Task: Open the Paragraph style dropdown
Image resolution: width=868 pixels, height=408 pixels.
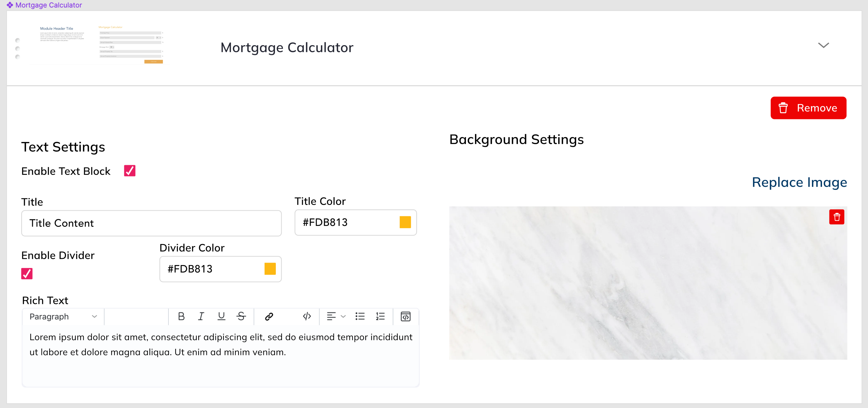Action: [63, 316]
